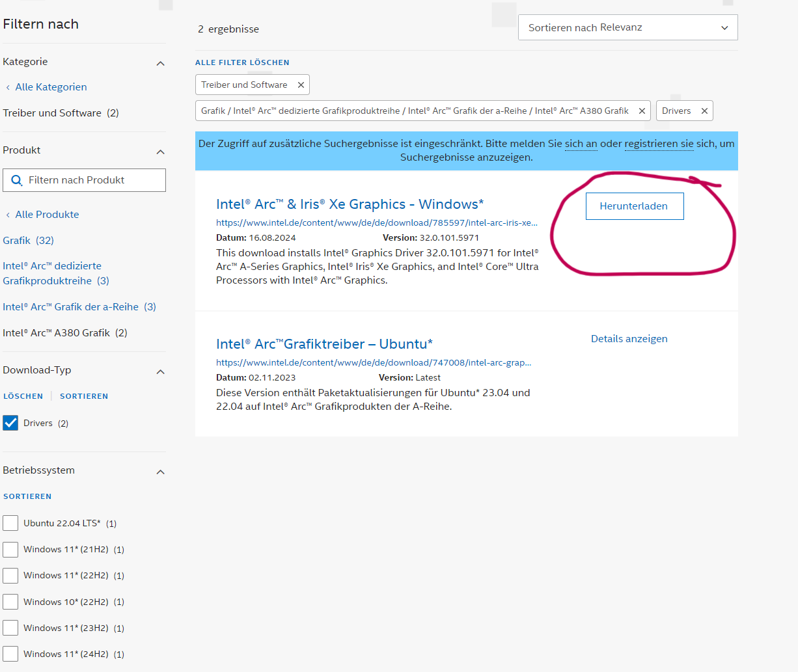
Task: Click into the 'Filtern nach Produkt' field
Action: (84, 180)
